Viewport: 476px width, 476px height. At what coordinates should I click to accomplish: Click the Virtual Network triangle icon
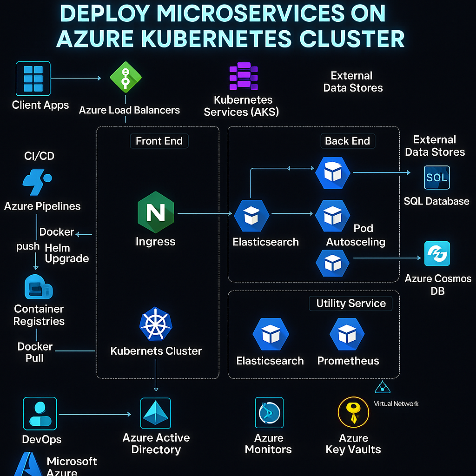click(x=383, y=387)
